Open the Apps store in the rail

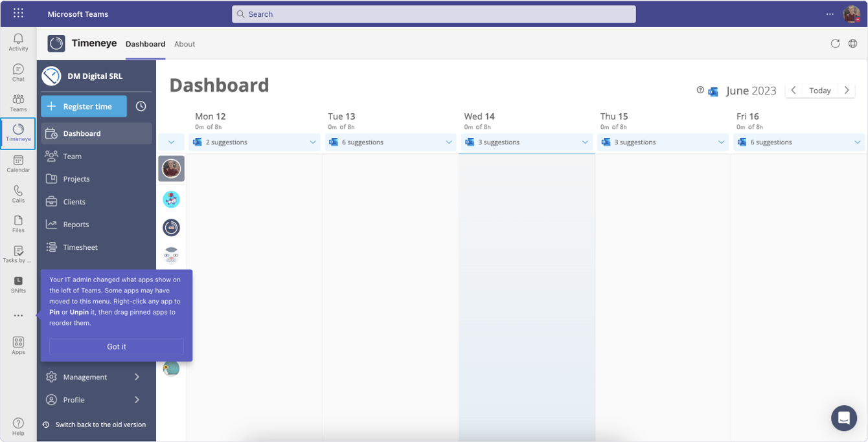[x=18, y=346]
